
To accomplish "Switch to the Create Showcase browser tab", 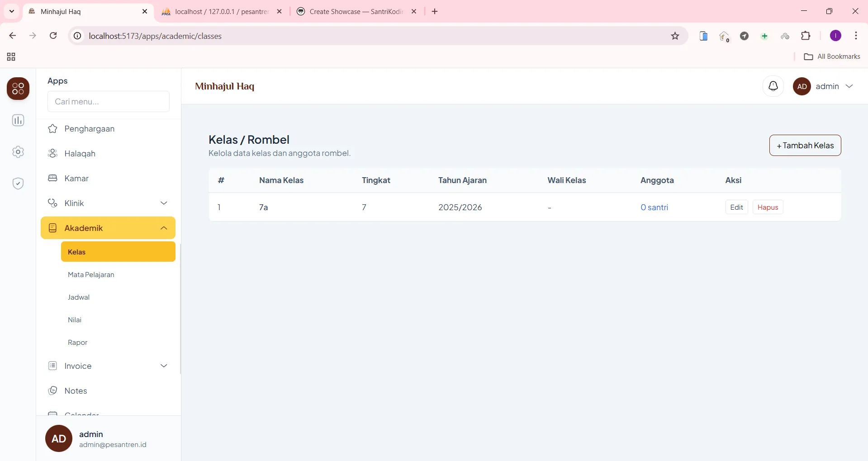I will (x=356, y=12).
